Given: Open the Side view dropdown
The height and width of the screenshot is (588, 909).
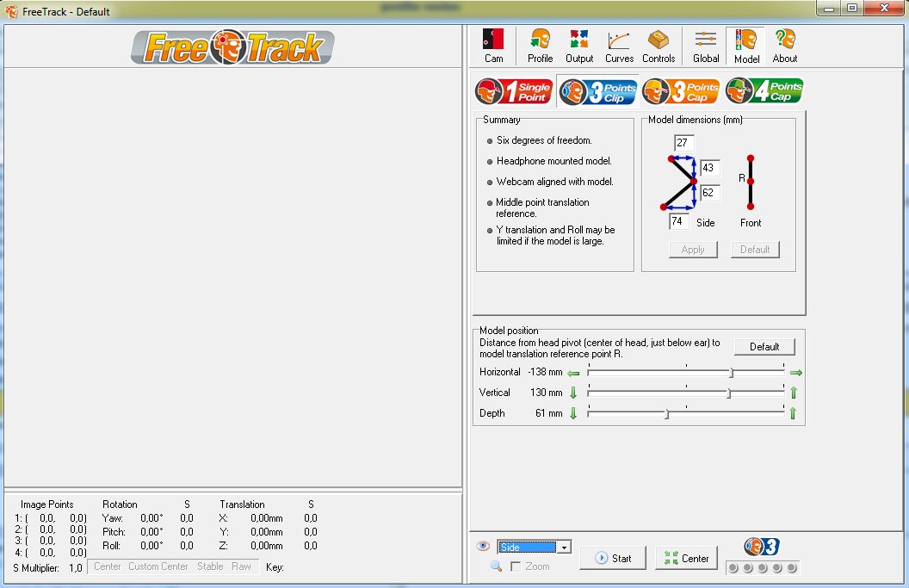Looking at the screenshot, I should pyautogui.click(x=564, y=547).
